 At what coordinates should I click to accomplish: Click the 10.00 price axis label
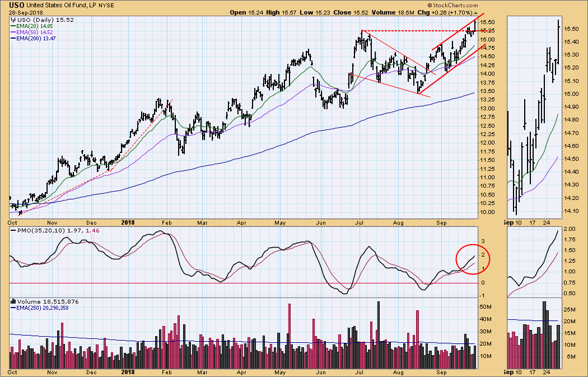pyautogui.click(x=488, y=212)
